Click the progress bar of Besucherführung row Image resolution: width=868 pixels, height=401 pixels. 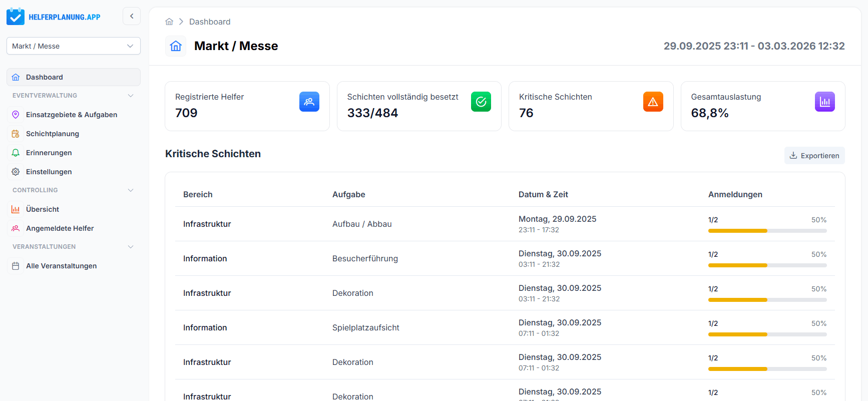(767, 265)
